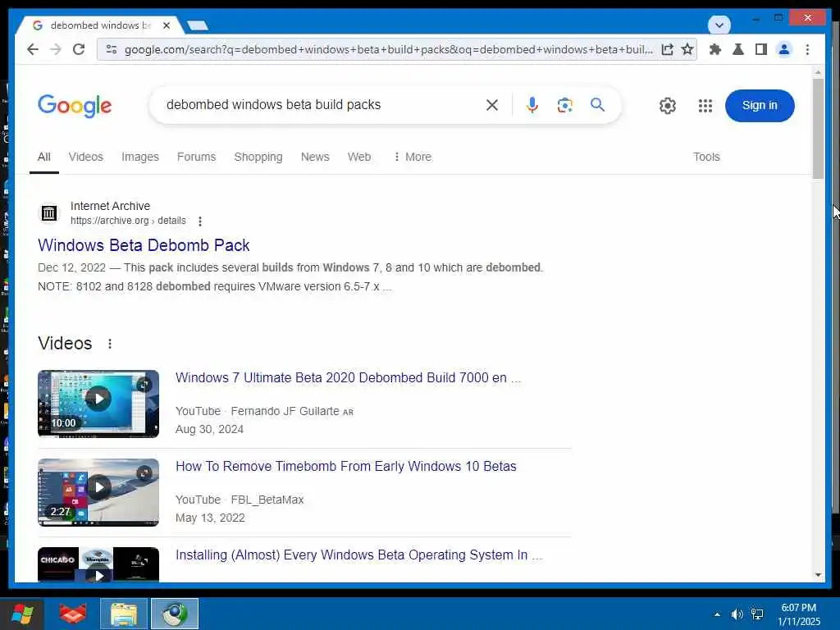Viewport: 840px width, 630px height.
Task: Go back to the previous page
Action: click(33, 50)
